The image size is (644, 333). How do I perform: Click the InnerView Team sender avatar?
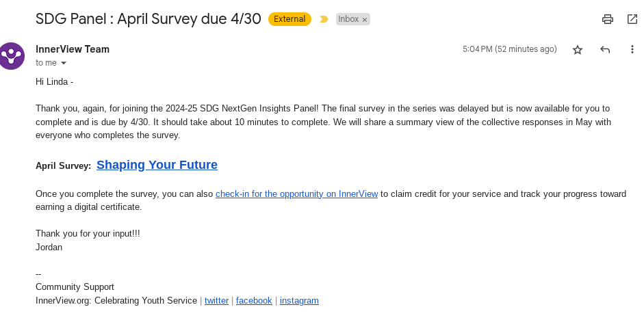coord(12,55)
